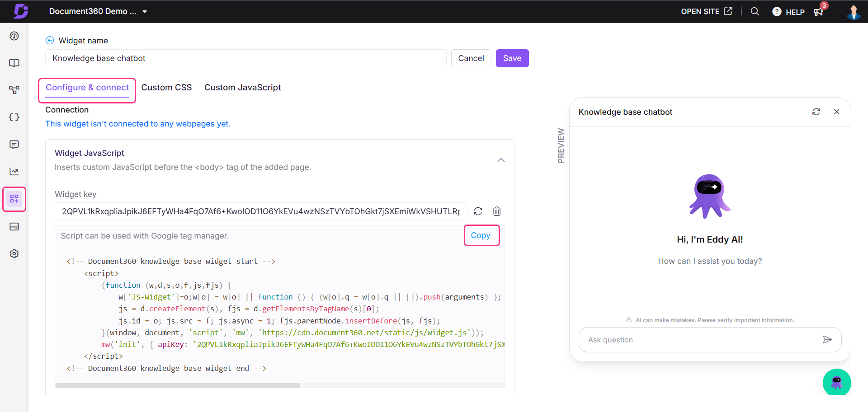Regenerate the widget key
The height and width of the screenshot is (412, 868).
point(478,211)
